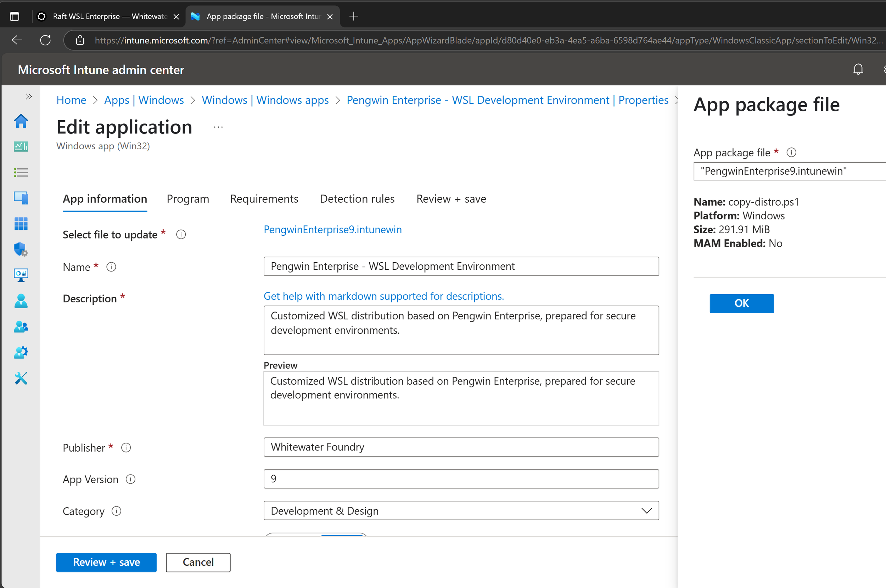Click the Review + save button

(x=106, y=562)
